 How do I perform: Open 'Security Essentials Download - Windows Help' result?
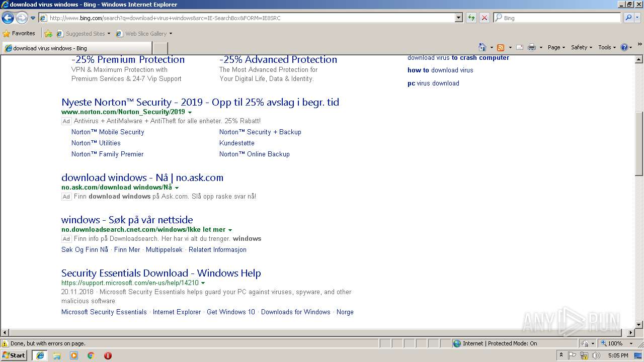161,273
